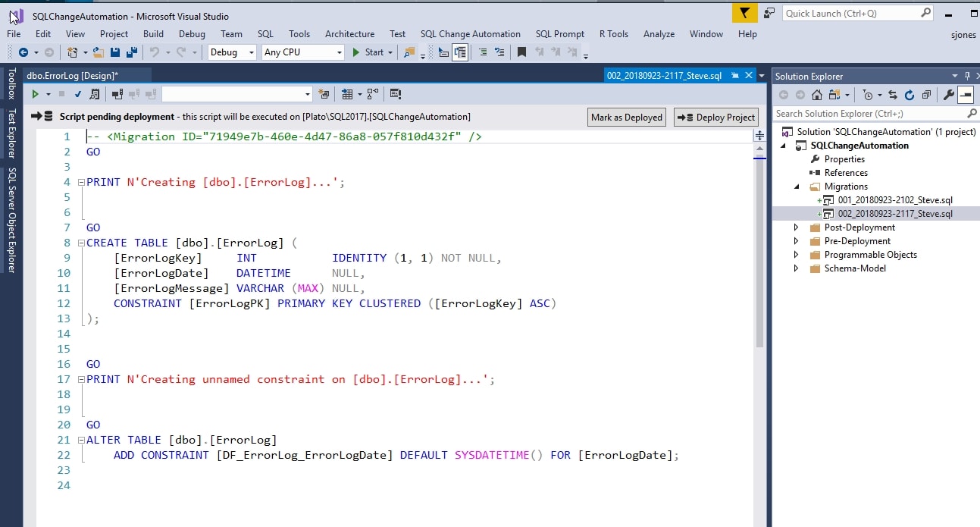
Task: Open the Architecture menu
Action: coord(349,33)
